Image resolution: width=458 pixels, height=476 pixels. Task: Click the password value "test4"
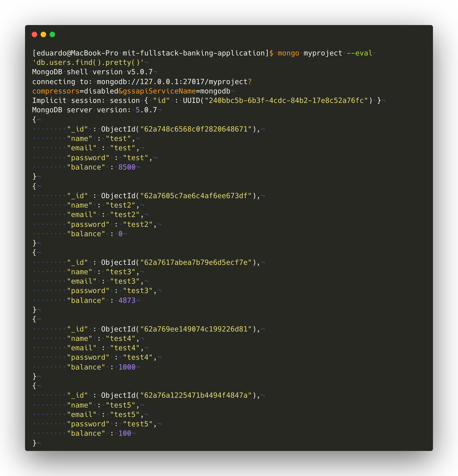coord(138,357)
